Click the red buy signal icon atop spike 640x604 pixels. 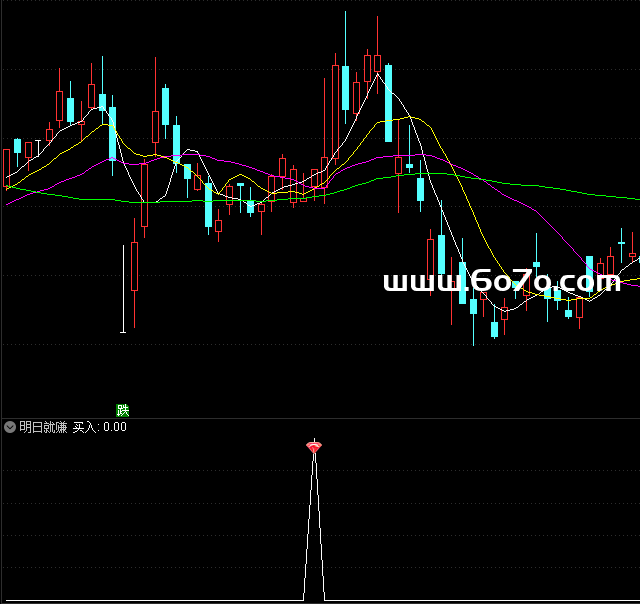click(314, 447)
